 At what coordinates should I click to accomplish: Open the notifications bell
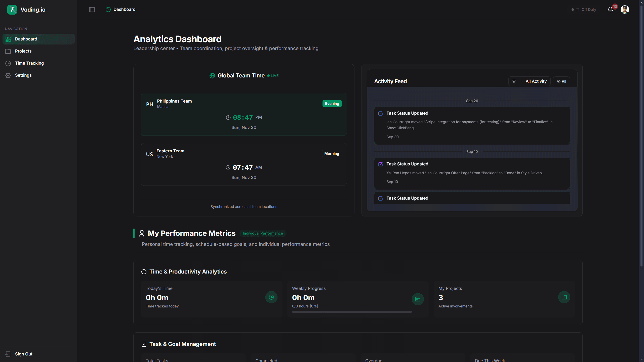click(610, 10)
